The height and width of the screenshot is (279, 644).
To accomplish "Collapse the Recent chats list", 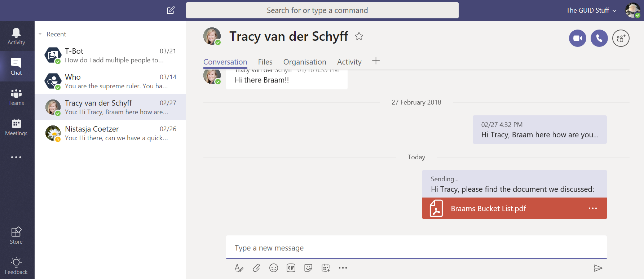I will click(40, 34).
